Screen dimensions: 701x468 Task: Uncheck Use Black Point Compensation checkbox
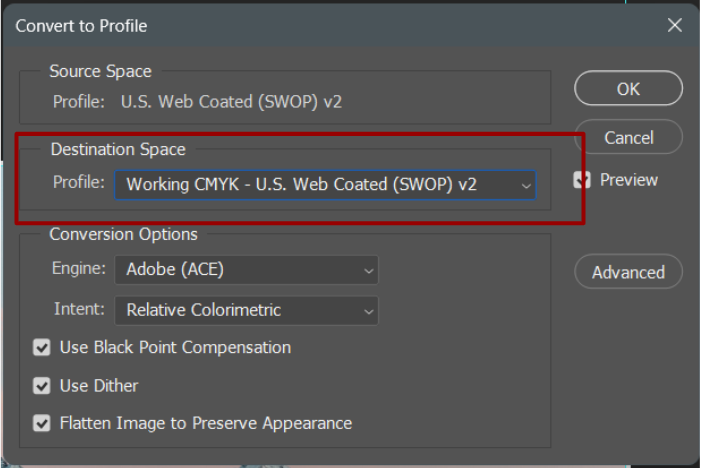(42, 347)
